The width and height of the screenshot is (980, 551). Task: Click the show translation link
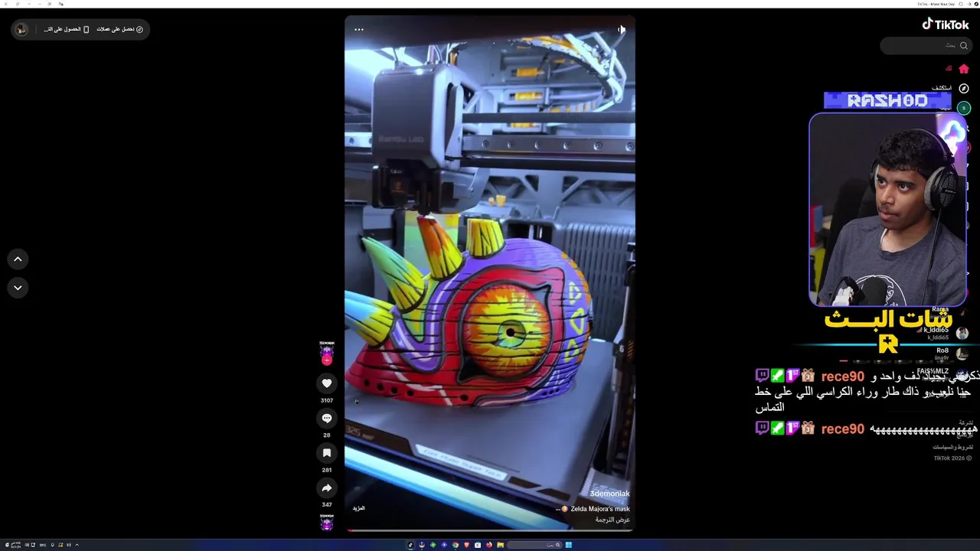612,520
